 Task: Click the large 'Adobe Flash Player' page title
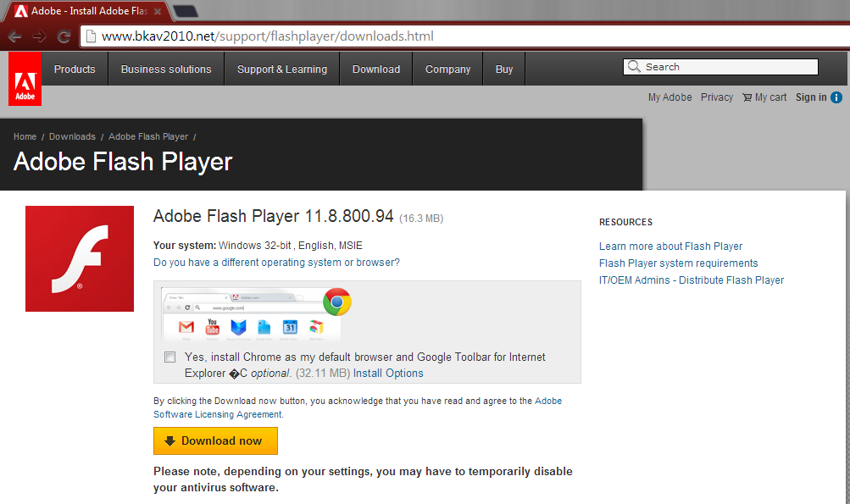123,162
